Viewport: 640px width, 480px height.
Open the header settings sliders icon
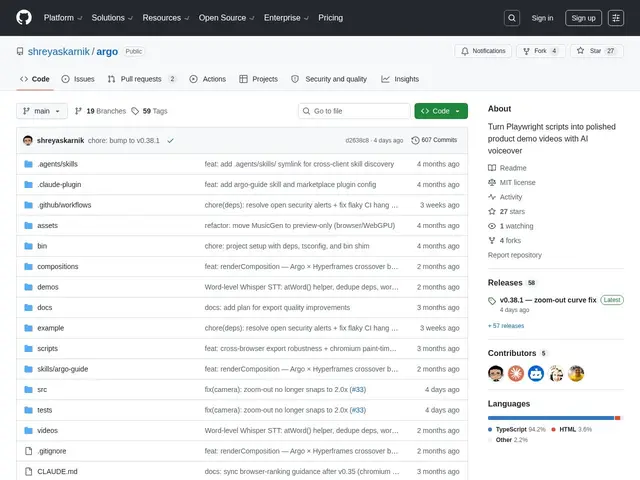tap(616, 18)
